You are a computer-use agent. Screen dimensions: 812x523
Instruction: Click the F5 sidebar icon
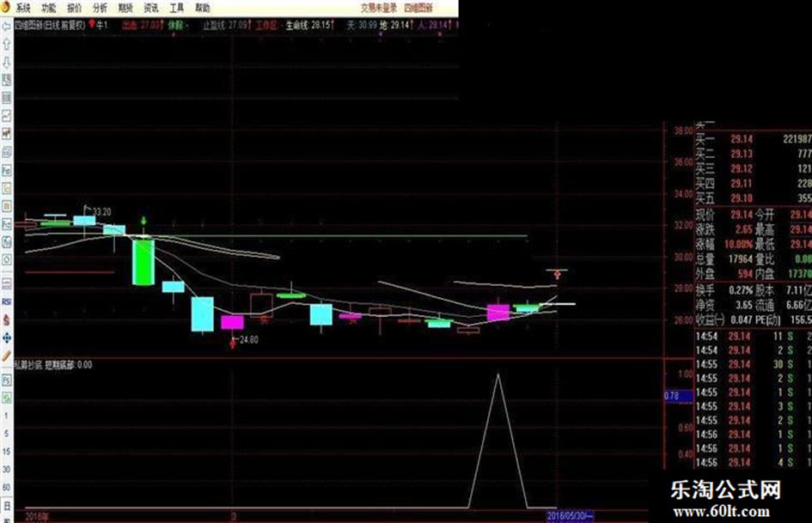point(6,380)
